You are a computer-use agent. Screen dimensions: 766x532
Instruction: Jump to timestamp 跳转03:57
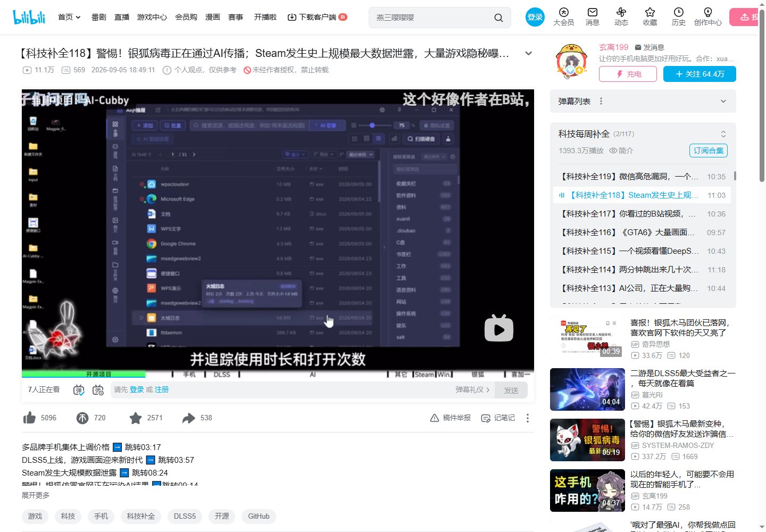tap(176, 460)
